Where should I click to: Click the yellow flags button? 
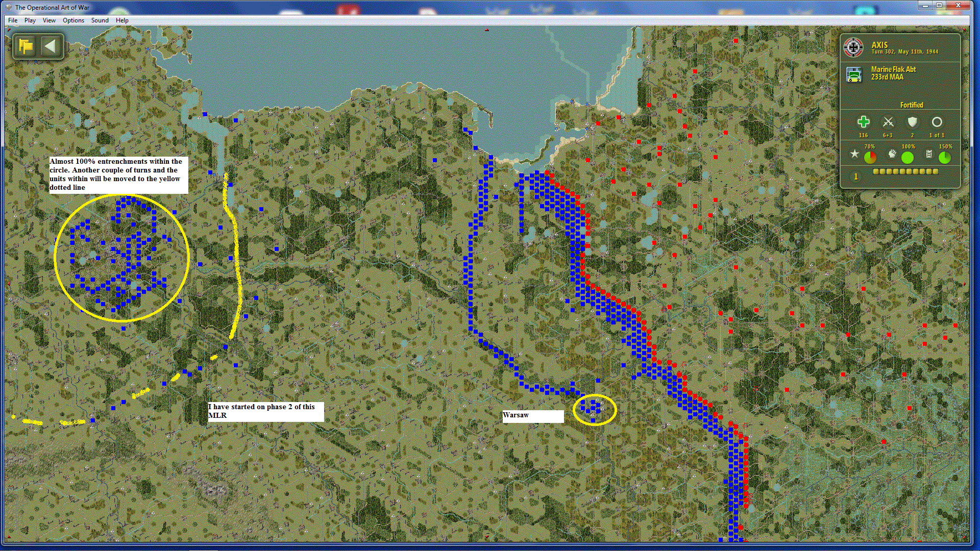(26, 46)
